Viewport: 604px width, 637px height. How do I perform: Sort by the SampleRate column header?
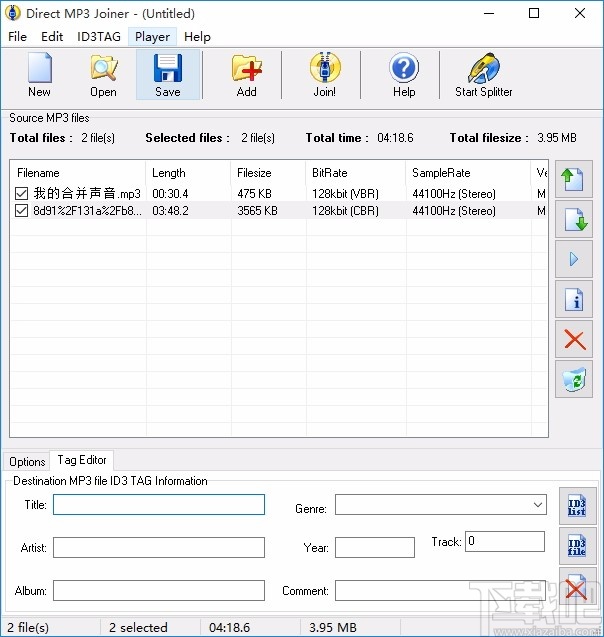pos(468,173)
